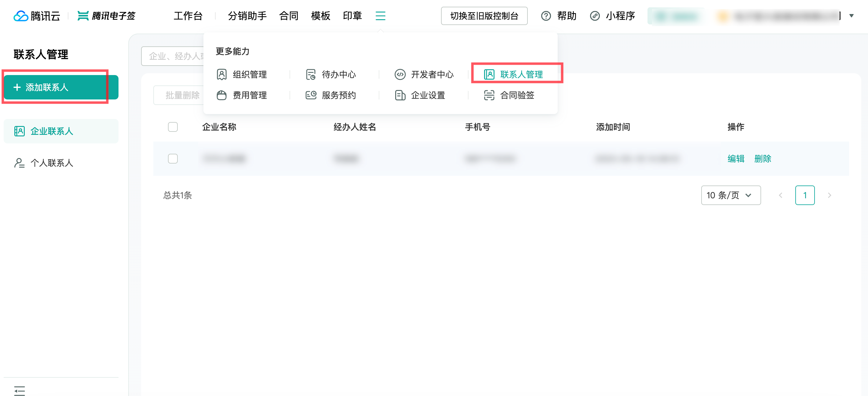Click the 组织管理 icon

click(221, 74)
